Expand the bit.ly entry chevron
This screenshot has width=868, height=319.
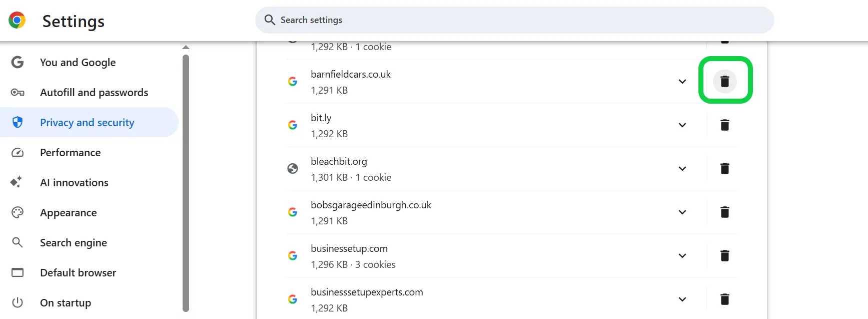pos(682,125)
